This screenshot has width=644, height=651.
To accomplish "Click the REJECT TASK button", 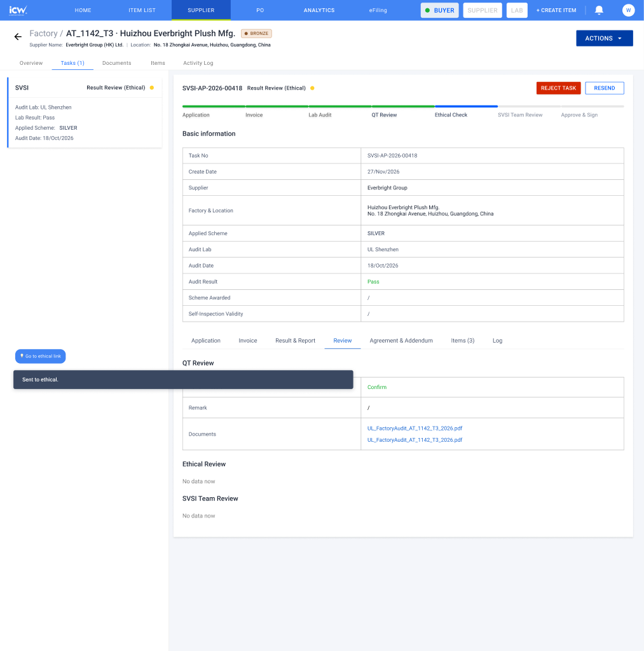I will coord(558,88).
